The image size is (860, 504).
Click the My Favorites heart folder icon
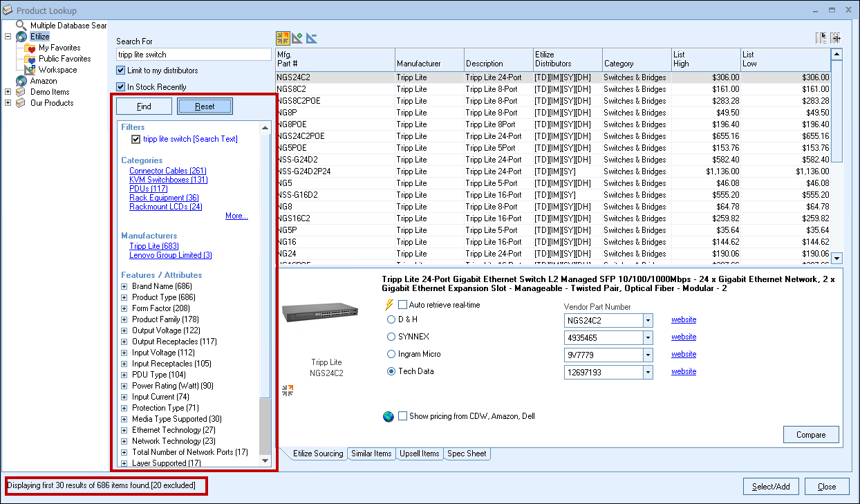30,48
